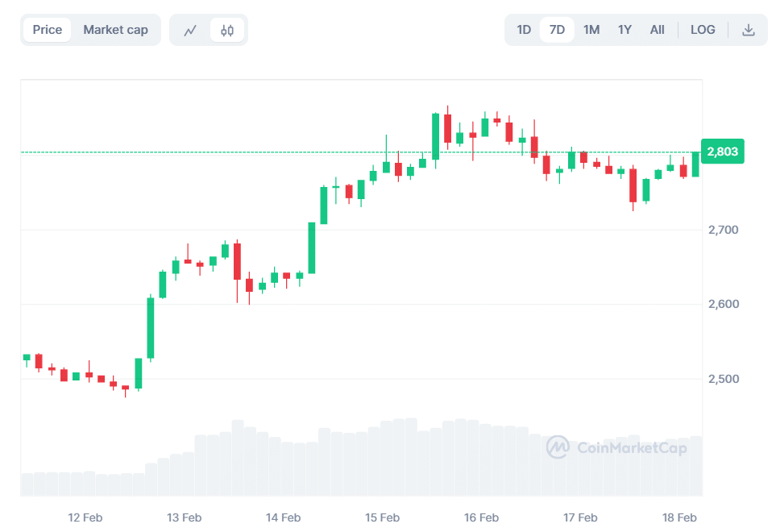Switch to the 1M timeframe
This screenshot has width=776, height=532.
tap(591, 29)
